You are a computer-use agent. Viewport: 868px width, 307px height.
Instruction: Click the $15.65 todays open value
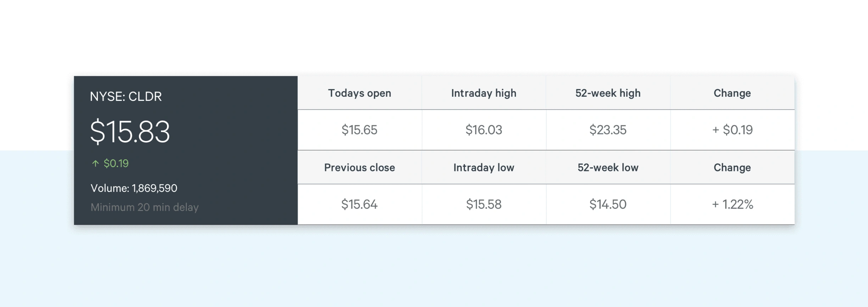click(x=360, y=130)
